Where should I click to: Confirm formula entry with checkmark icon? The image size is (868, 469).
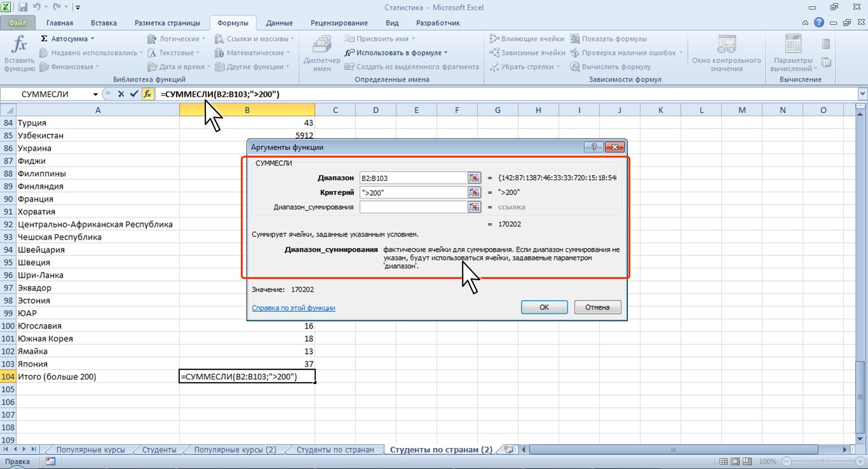click(x=133, y=94)
